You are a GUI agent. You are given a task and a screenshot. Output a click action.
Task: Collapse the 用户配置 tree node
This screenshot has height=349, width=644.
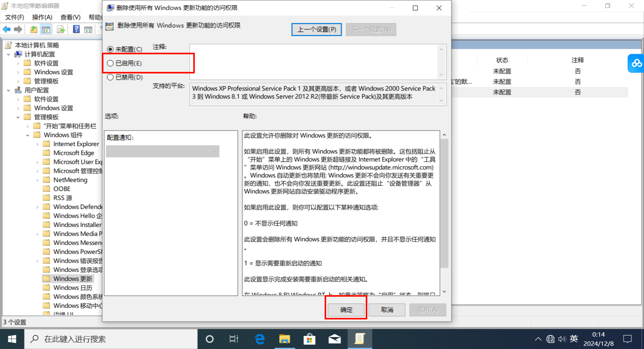(x=8, y=90)
